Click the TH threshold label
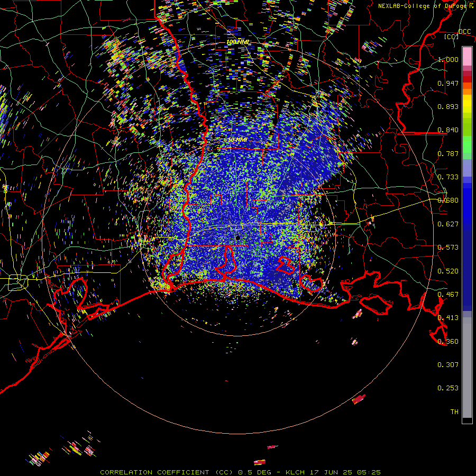The height and width of the screenshot is (476, 476). [454, 412]
